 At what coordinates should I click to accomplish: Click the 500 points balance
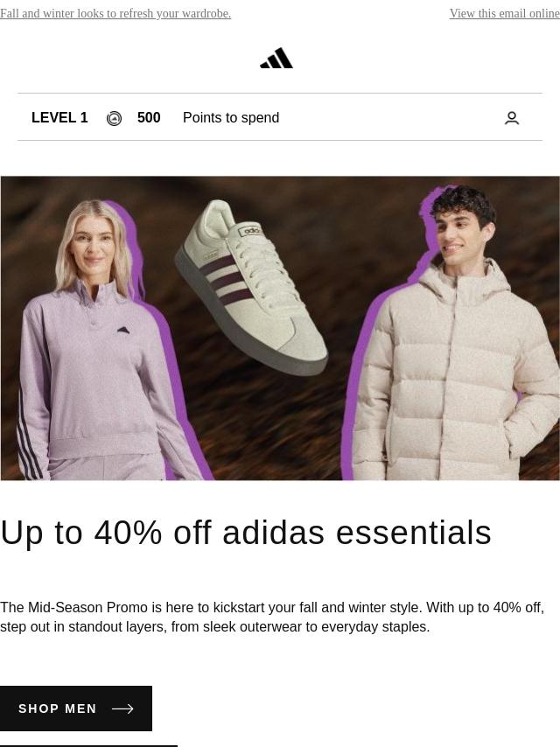tap(149, 118)
